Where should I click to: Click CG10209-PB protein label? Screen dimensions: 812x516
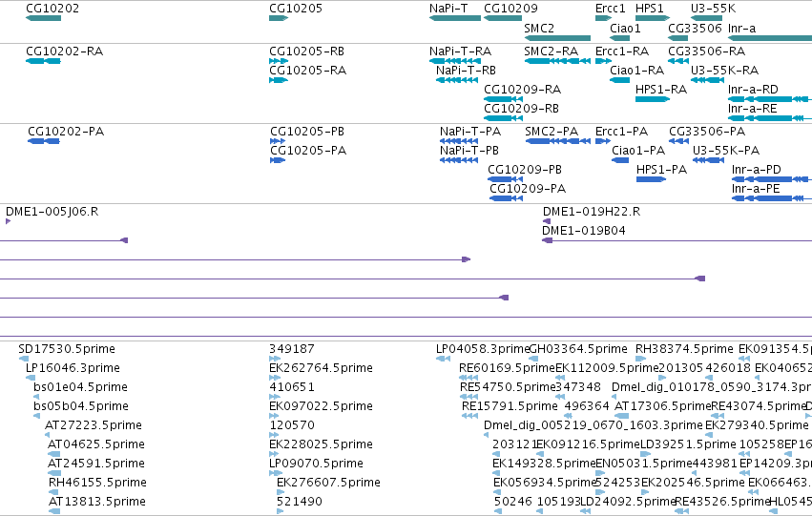click(525, 170)
